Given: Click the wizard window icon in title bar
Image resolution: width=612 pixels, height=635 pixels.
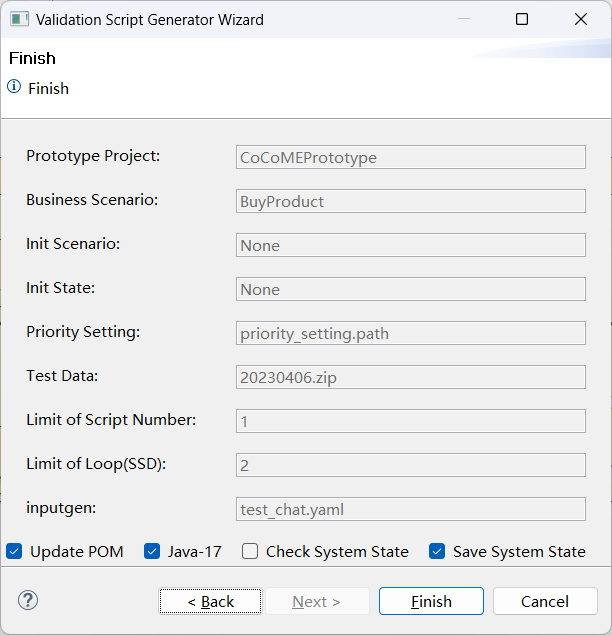Looking at the screenshot, I should coord(18,19).
